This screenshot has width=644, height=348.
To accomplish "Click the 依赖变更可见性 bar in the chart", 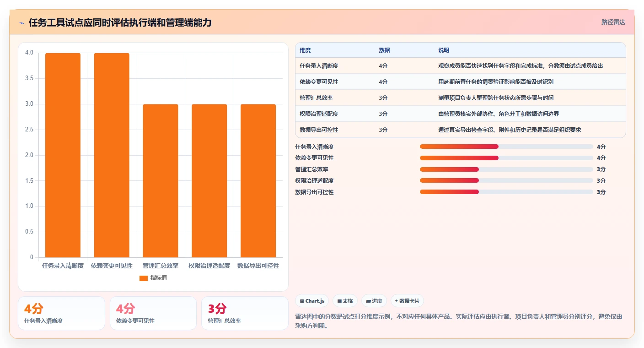I will click(112, 155).
